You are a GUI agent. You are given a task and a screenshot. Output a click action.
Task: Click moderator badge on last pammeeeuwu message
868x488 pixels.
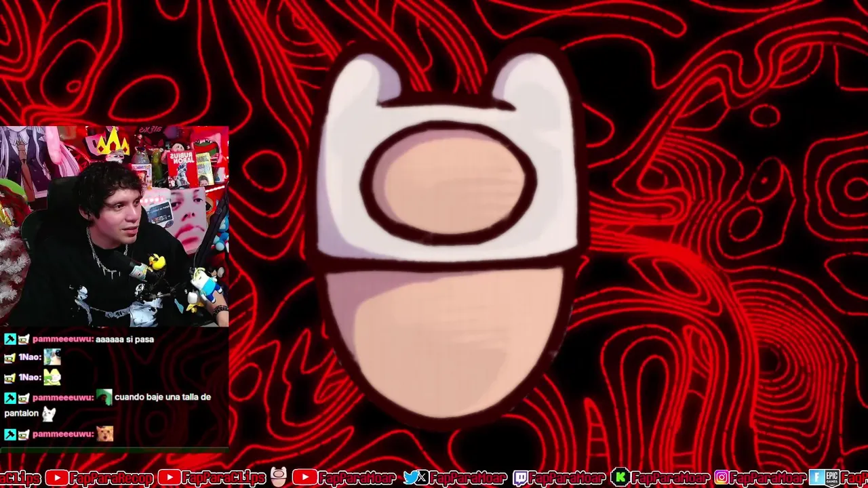(x=9, y=434)
